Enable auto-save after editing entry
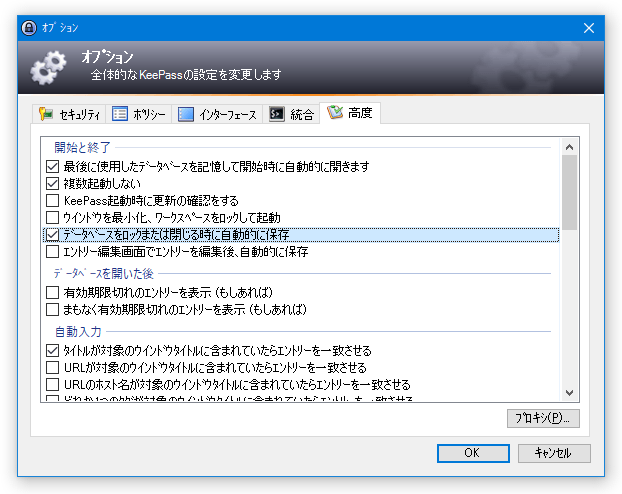Image resolution: width=622 pixels, height=494 pixels. [52, 252]
